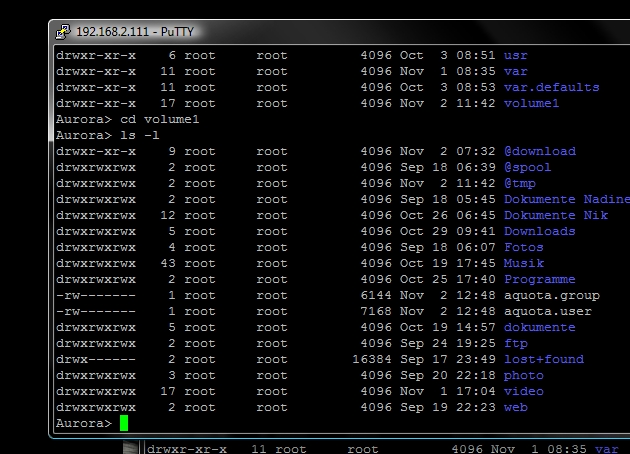The image size is (630, 454).
Task: Click the @spool directory entry
Action: (528, 168)
